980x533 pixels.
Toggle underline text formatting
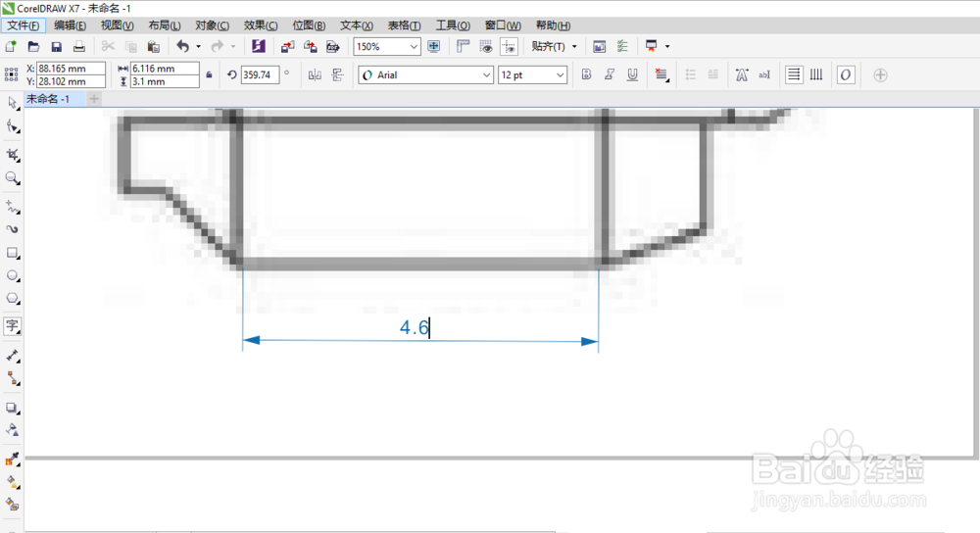632,75
